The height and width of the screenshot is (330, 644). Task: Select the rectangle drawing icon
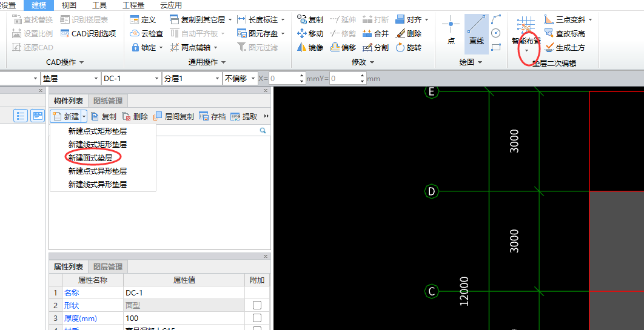[x=496, y=47]
